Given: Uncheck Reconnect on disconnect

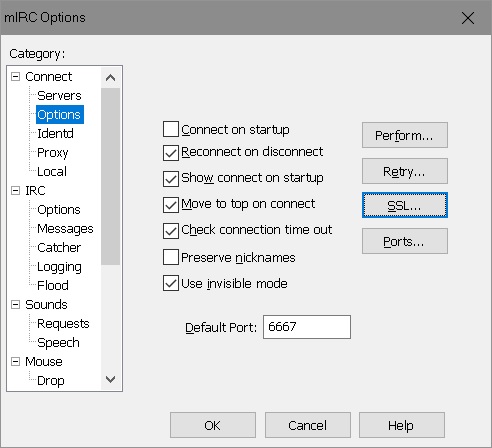Looking at the screenshot, I should coord(171,153).
